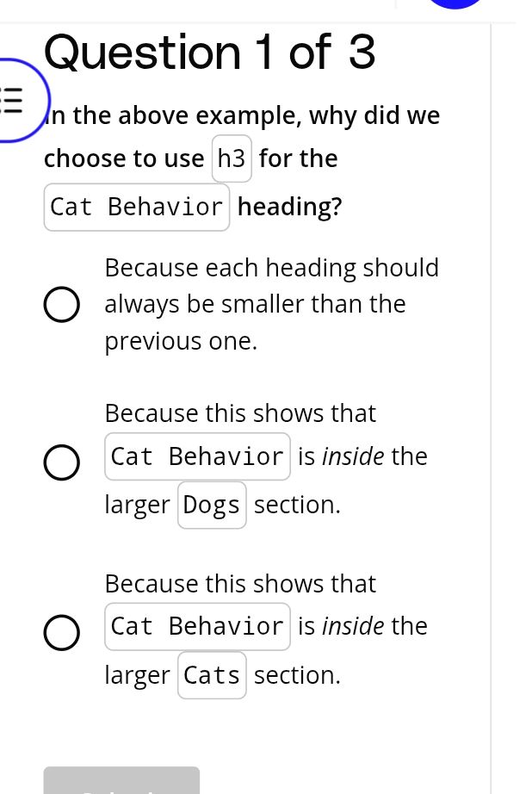Viewport: 532px width, 794px height.
Task: Click 'previous one.' in the first answer
Action: pyautogui.click(x=181, y=342)
